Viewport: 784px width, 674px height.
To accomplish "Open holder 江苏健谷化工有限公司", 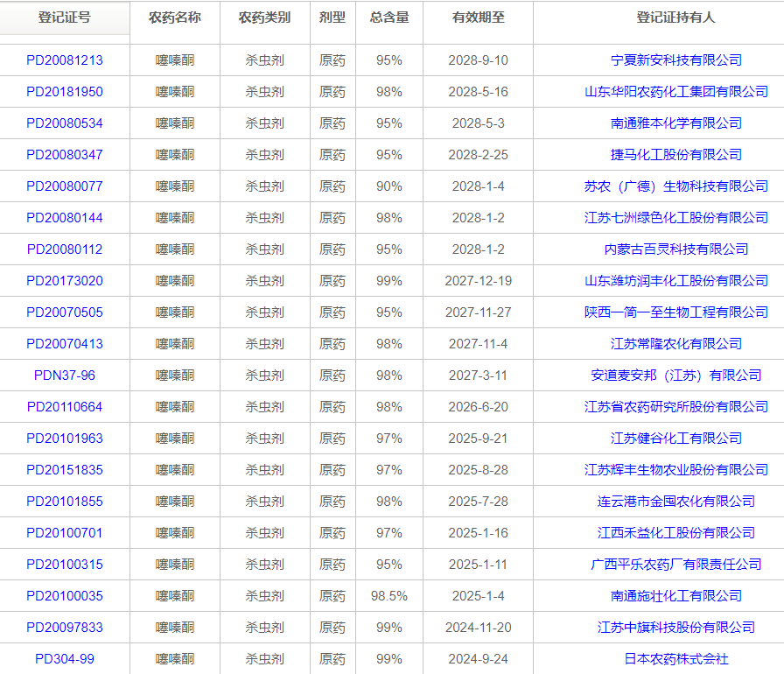I will tap(676, 439).
